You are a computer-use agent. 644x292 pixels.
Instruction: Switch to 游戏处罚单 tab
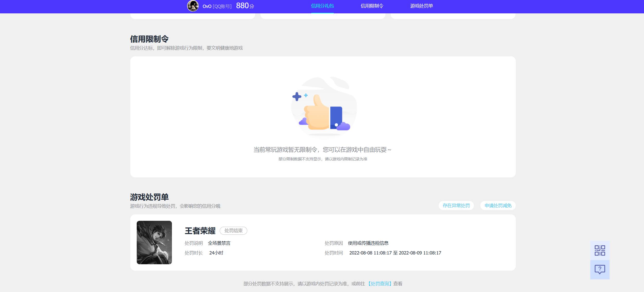[x=421, y=6]
